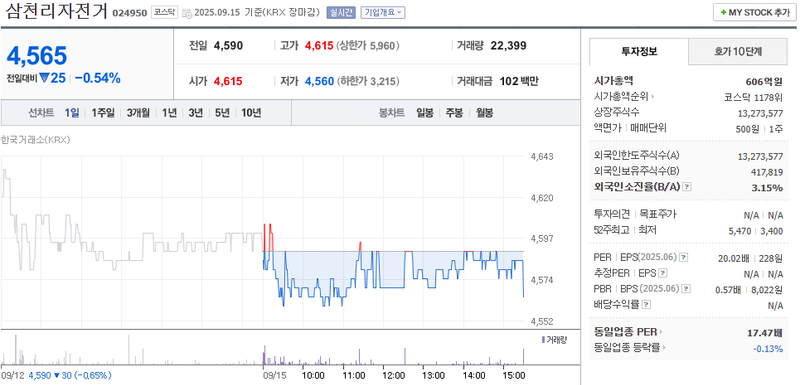Image resolution: width=800 pixels, height=385 pixels.
Task: Select the 1주일 line chart period
Action: coord(103,113)
